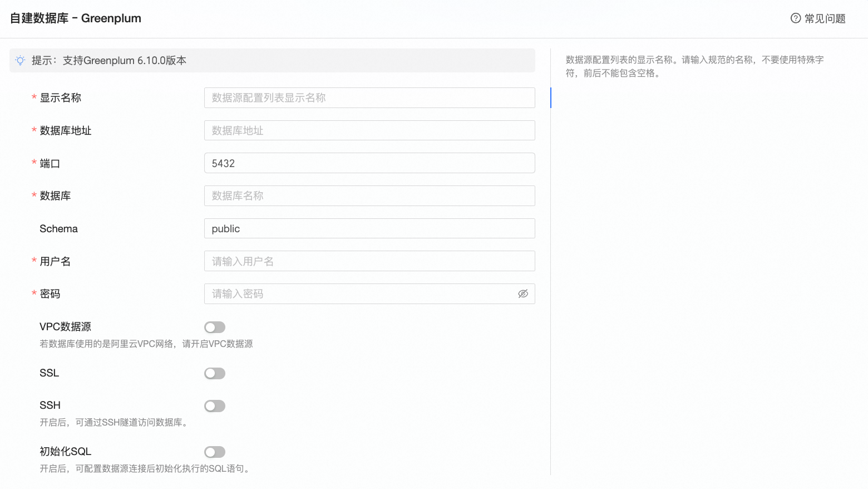Click into the 数据库地址 field
The width and height of the screenshot is (868, 489).
pyautogui.click(x=369, y=130)
